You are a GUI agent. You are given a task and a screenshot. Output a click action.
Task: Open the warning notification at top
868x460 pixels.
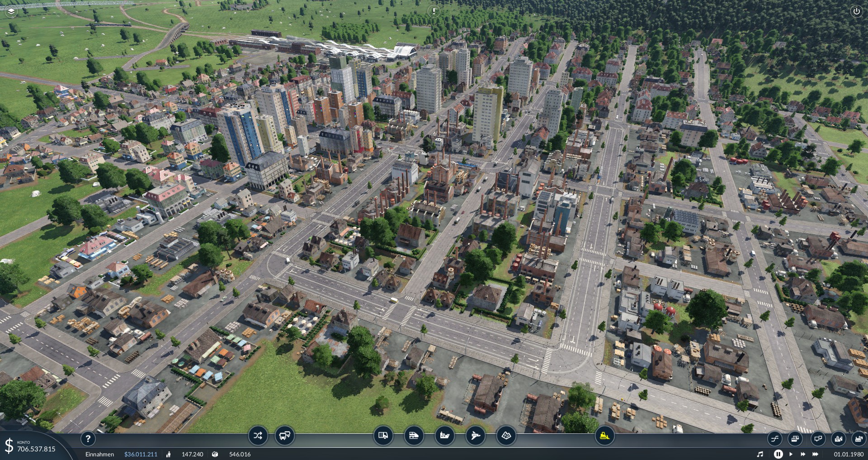(434, 11)
